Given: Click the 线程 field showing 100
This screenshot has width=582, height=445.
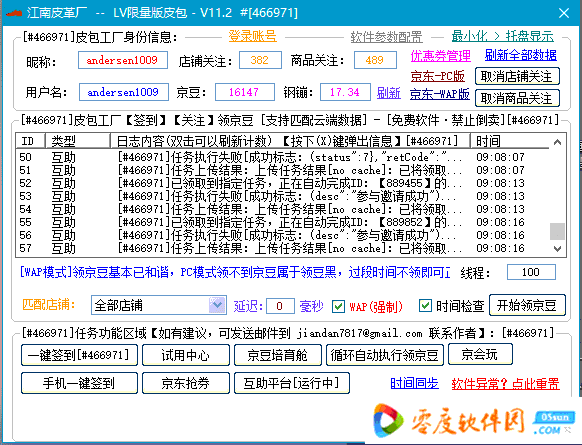Looking at the screenshot, I should click(531, 272).
